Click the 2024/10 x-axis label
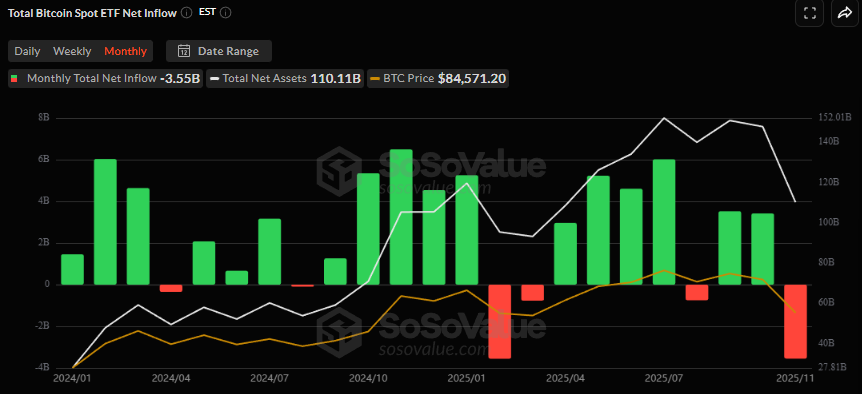862x394 pixels. click(x=368, y=379)
